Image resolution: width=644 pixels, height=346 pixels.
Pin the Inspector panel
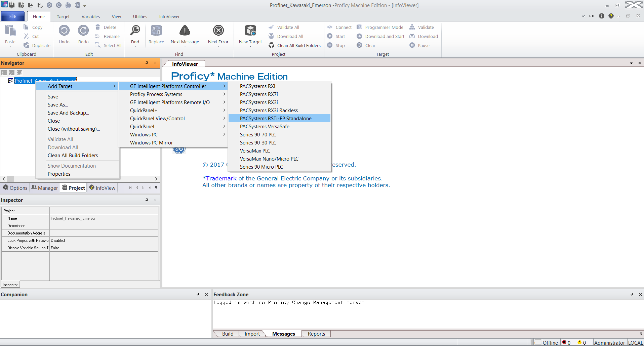point(147,200)
